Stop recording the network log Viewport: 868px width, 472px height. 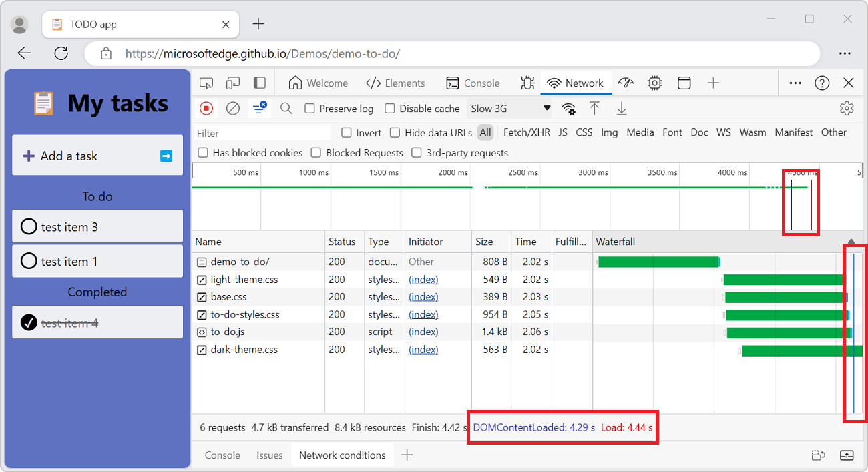207,108
